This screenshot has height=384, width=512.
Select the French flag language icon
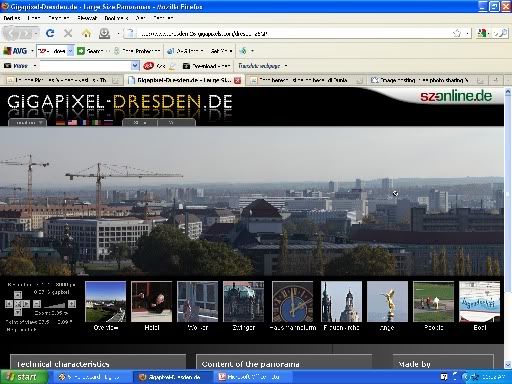click(84, 123)
